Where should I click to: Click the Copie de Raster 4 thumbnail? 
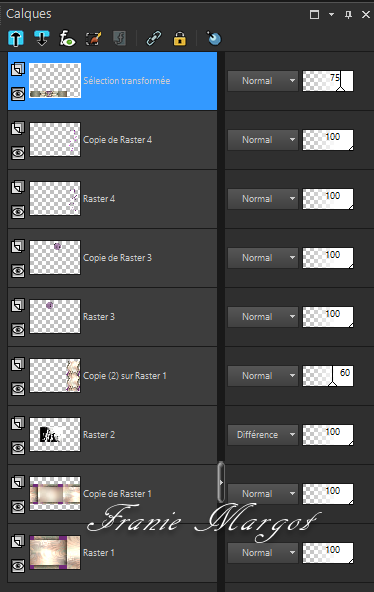click(x=55, y=139)
